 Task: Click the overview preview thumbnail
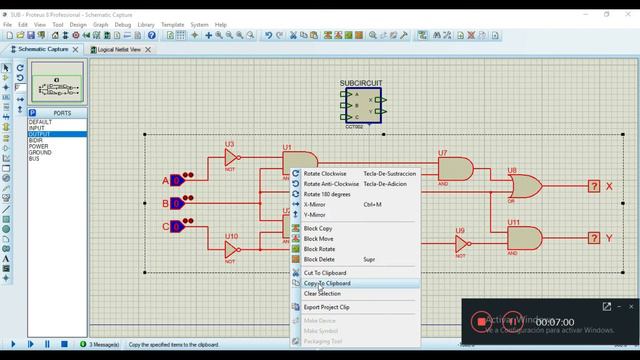click(x=57, y=82)
